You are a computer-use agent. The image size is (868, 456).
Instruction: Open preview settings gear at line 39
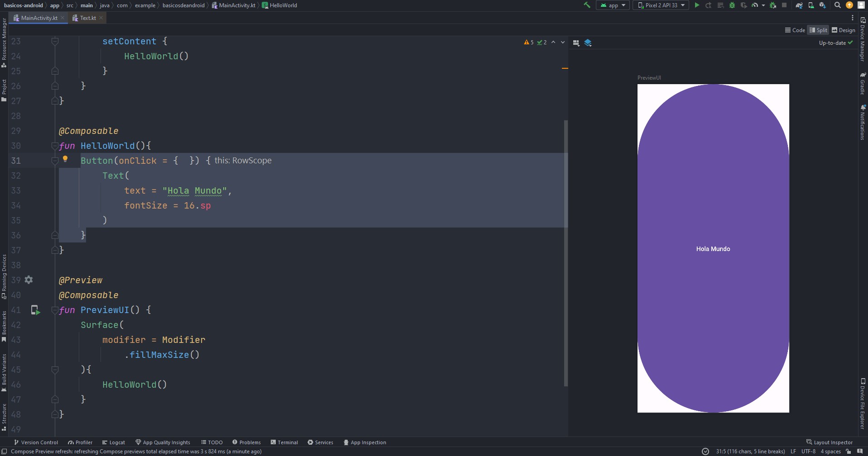click(x=29, y=280)
